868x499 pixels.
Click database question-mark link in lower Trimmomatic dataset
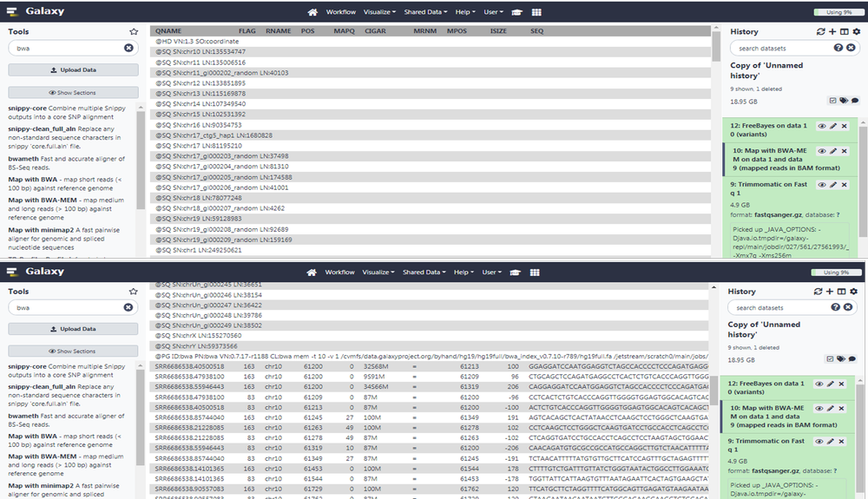point(835,470)
